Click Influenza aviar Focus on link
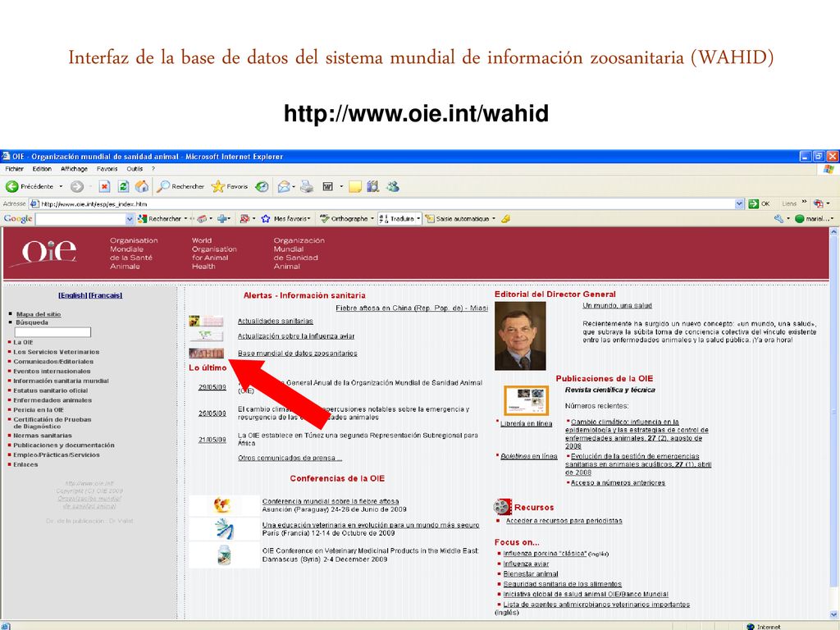This screenshot has width=840, height=630. [x=526, y=564]
